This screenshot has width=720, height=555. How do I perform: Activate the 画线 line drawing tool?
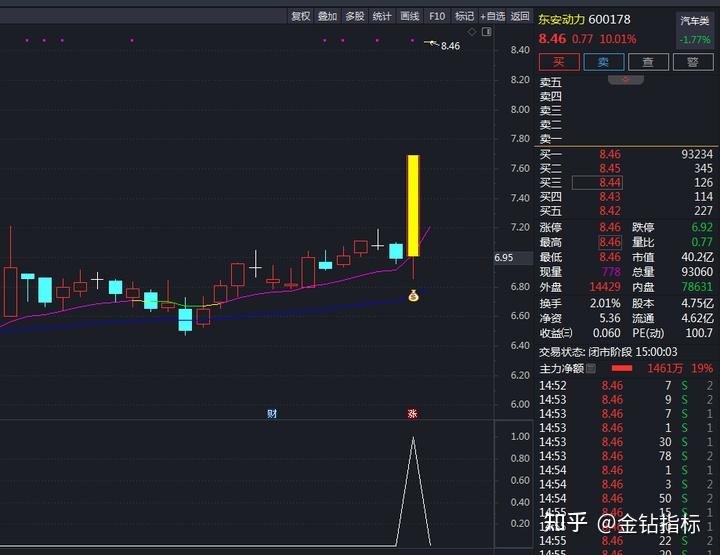410,17
